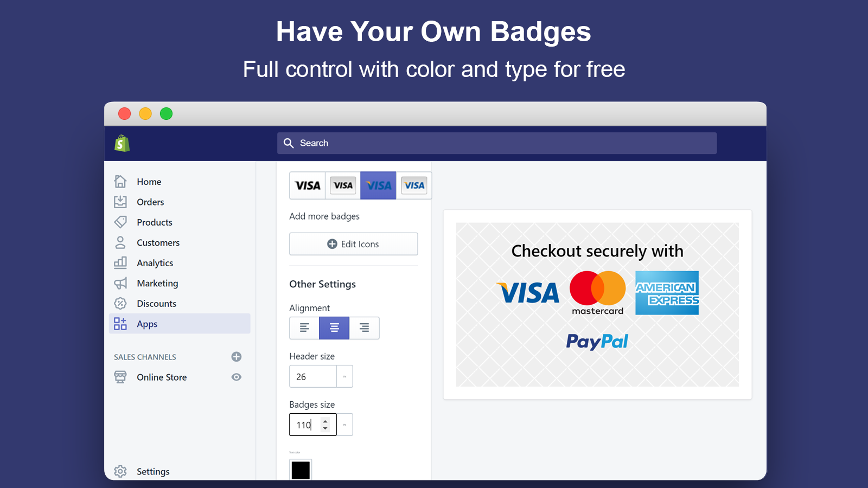868x488 pixels.
Task: Click the Orders inbox icon
Action: pyautogui.click(x=120, y=202)
